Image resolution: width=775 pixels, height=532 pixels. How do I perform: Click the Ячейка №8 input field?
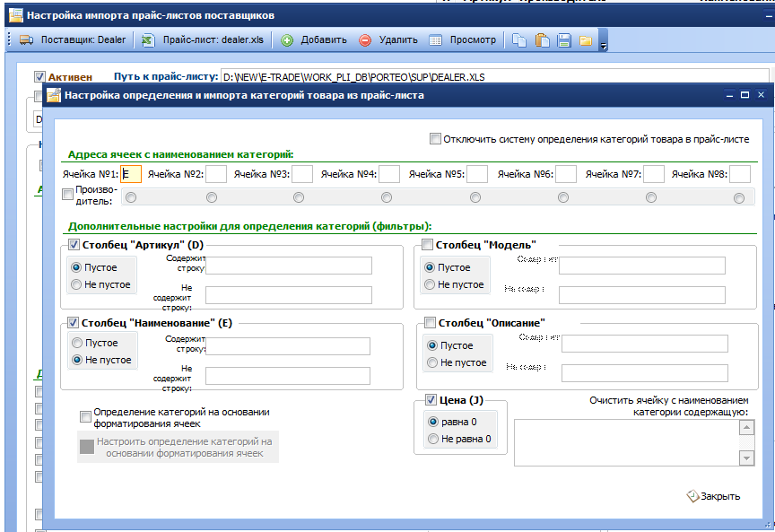[x=740, y=174]
